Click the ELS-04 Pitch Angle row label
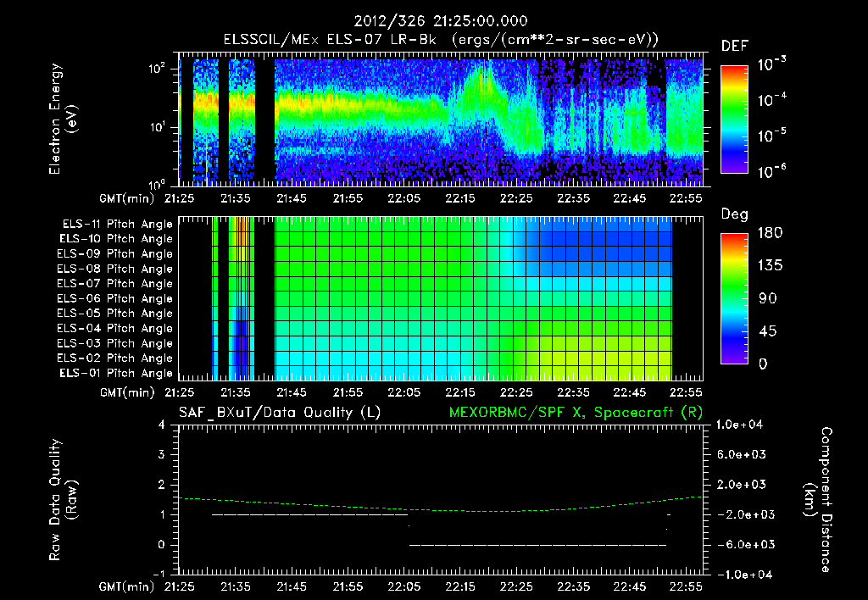This screenshot has width=868, height=600. click(115, 328)
